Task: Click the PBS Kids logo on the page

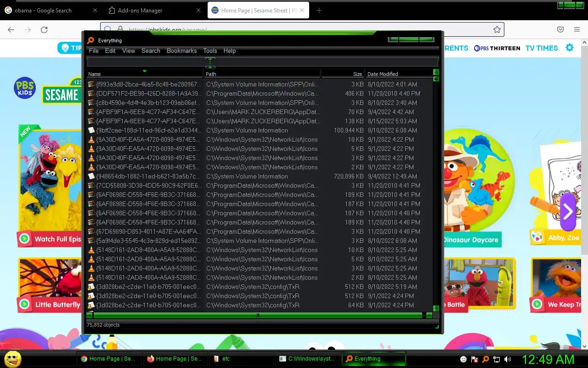Action: point(25,88)
